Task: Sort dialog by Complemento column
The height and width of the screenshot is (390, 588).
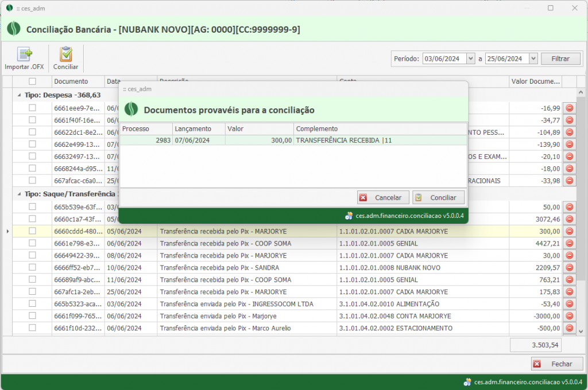Action: point(380,129)
